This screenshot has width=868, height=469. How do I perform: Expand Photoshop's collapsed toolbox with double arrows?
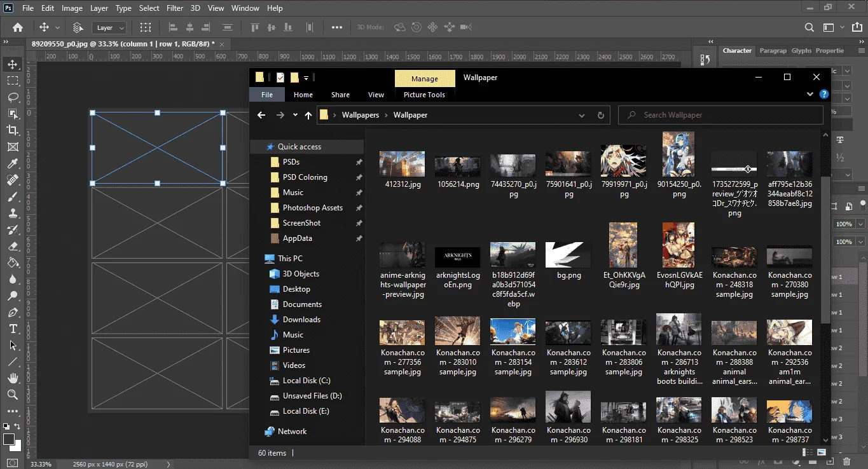tap(5, 41)
